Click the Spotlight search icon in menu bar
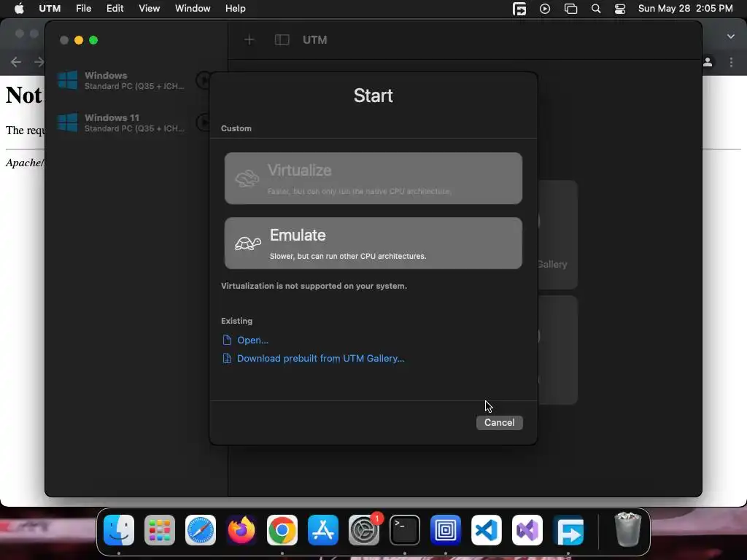Image resolution: width=747 pixels, height=560 pixels. pyautogui.click(x=595, y=9)
